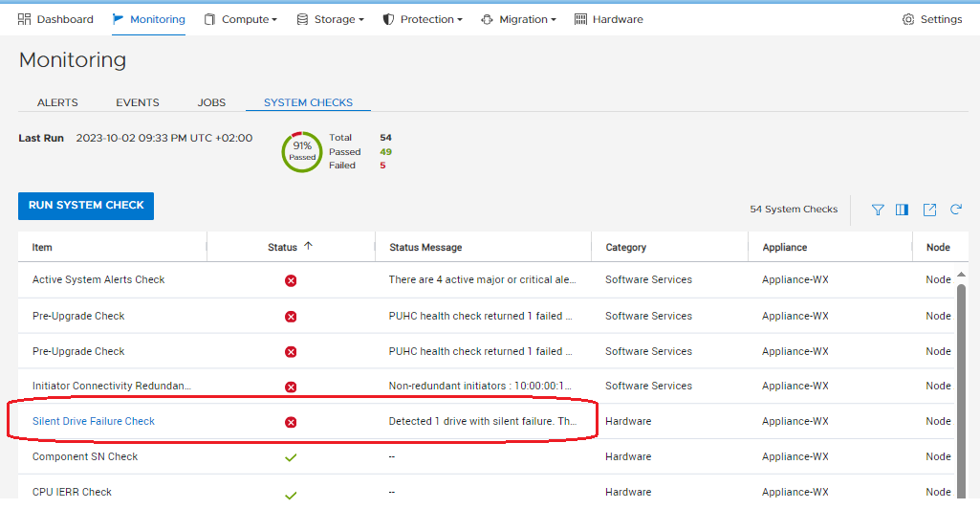Screen dimensions: 980x509
Task: Expand the Storage dropdown menu
Action: (330, 19)
